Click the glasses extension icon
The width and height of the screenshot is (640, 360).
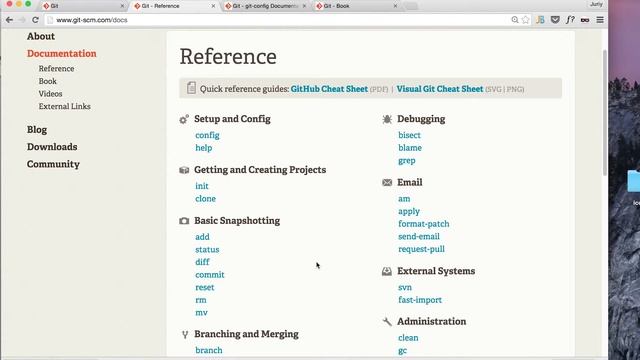(x=585, y=20)
